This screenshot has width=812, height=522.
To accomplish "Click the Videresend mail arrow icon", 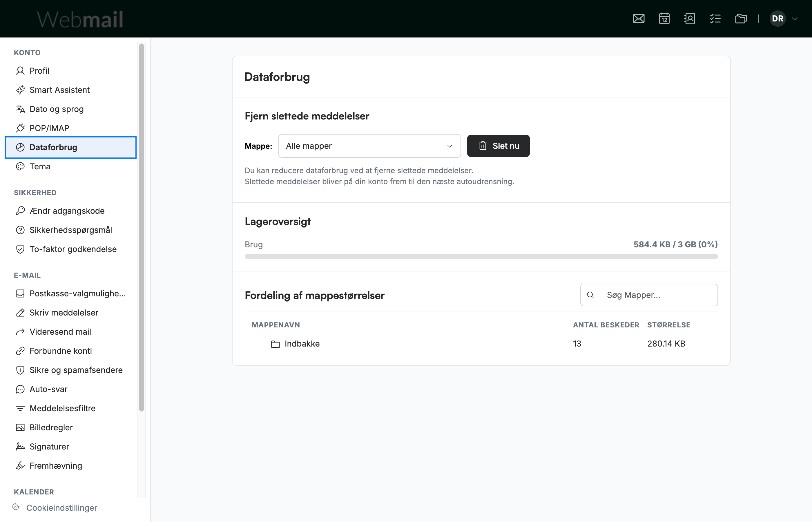I will point(20,332).
